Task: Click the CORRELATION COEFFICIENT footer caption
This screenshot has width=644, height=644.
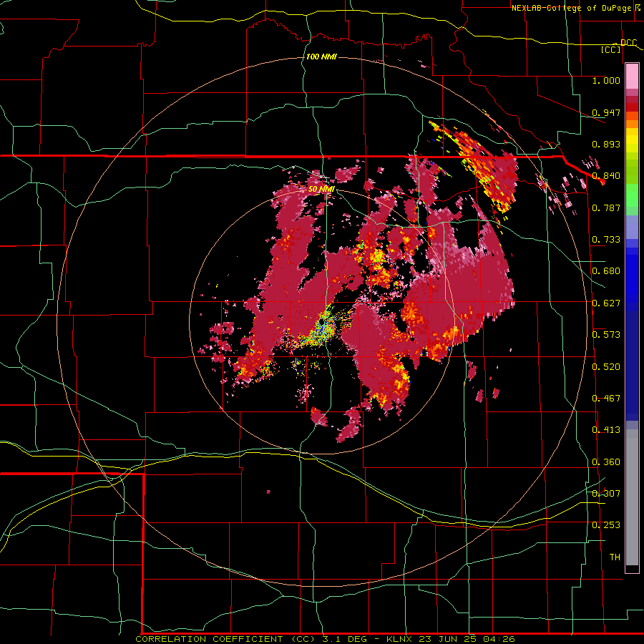Action: [325, 639]
